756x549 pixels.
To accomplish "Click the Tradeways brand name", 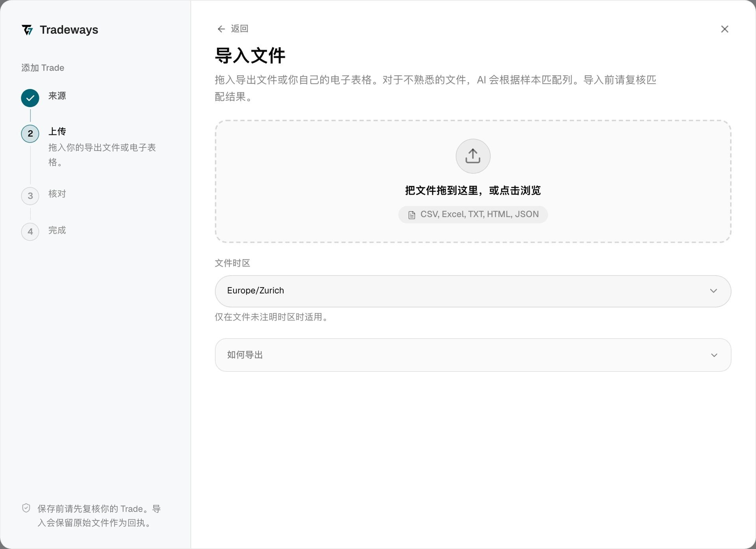I will click(x=69, y=30).
